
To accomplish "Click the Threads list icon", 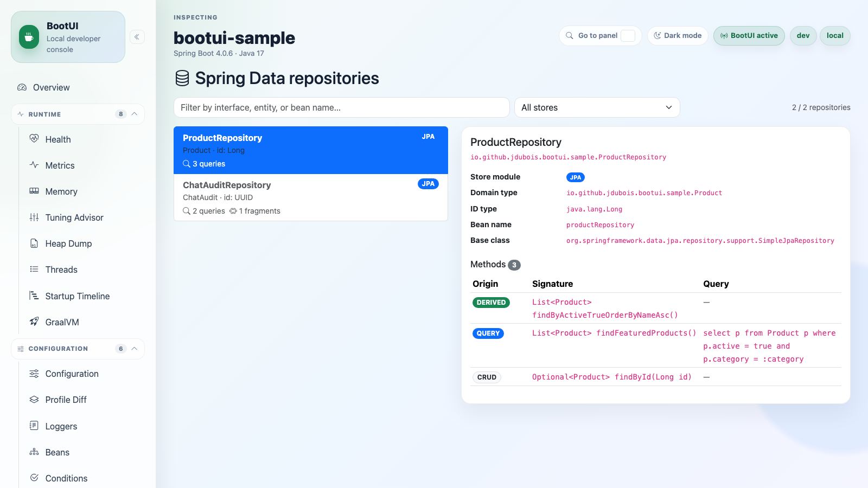I will coord(34,269).
